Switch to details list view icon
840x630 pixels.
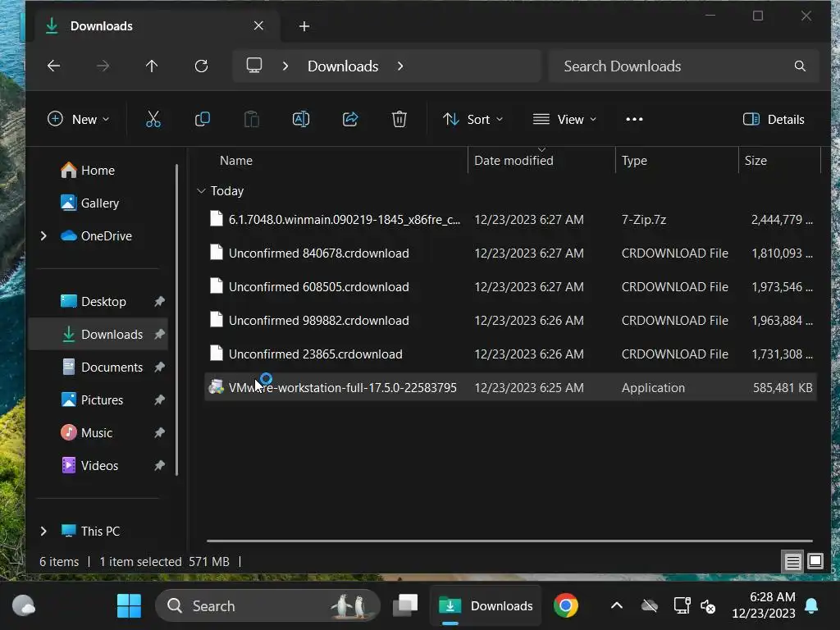point(792,561)
